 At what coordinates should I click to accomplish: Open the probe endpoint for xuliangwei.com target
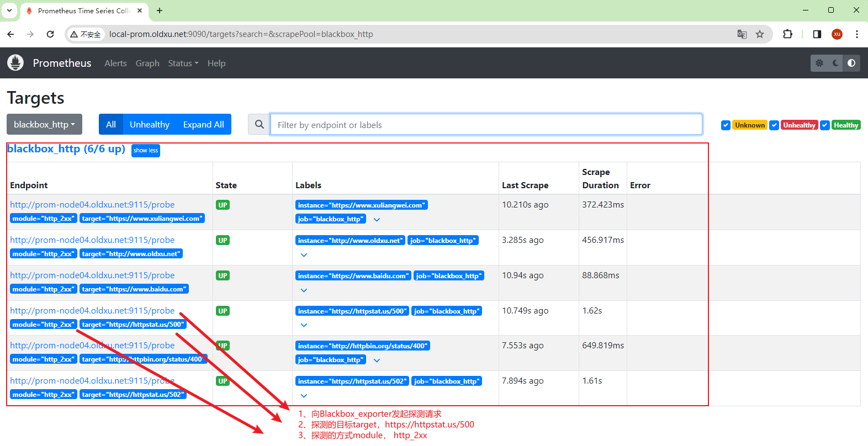92,205
